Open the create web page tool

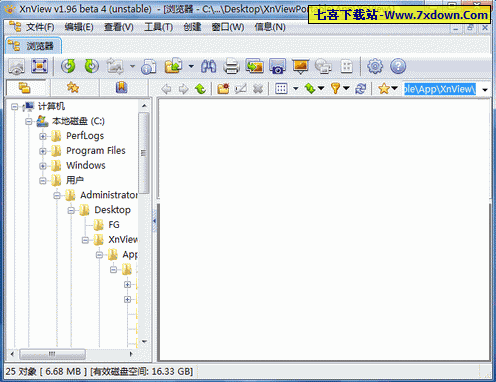coord(323,66)
